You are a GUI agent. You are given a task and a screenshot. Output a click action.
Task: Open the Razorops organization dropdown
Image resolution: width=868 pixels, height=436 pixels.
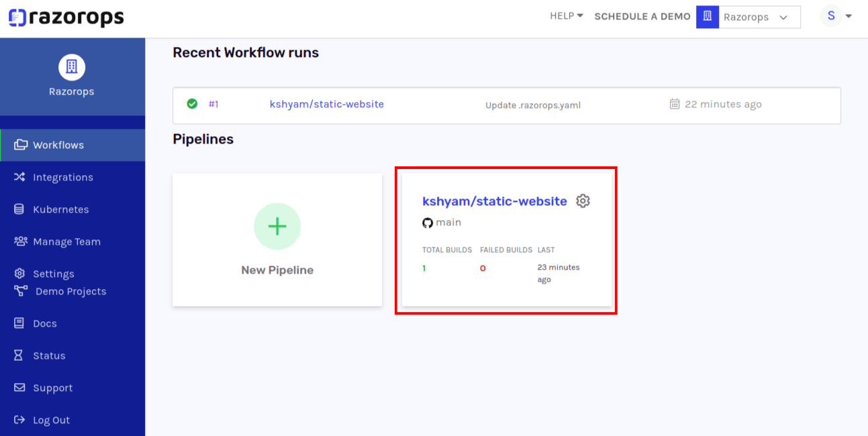pyautogui.click(x=759, y=17)
